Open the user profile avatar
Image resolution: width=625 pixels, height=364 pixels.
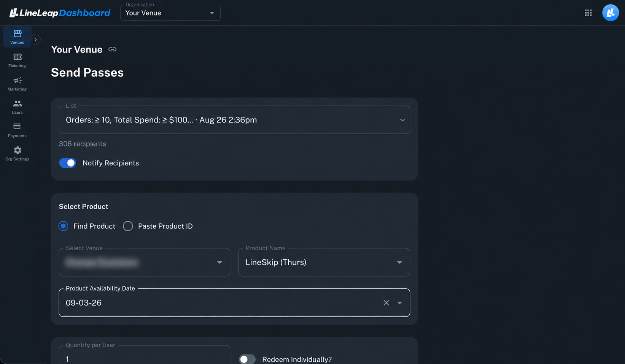610,13
